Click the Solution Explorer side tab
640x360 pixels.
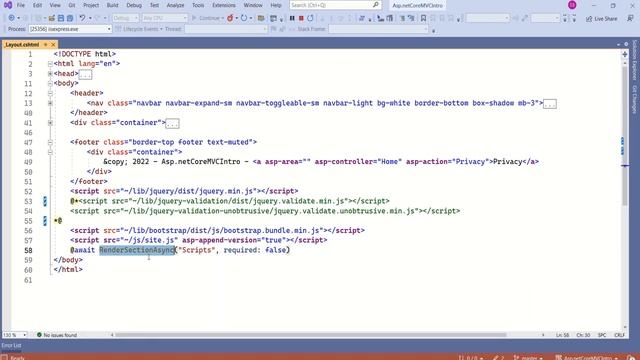(x=634, y=60)
